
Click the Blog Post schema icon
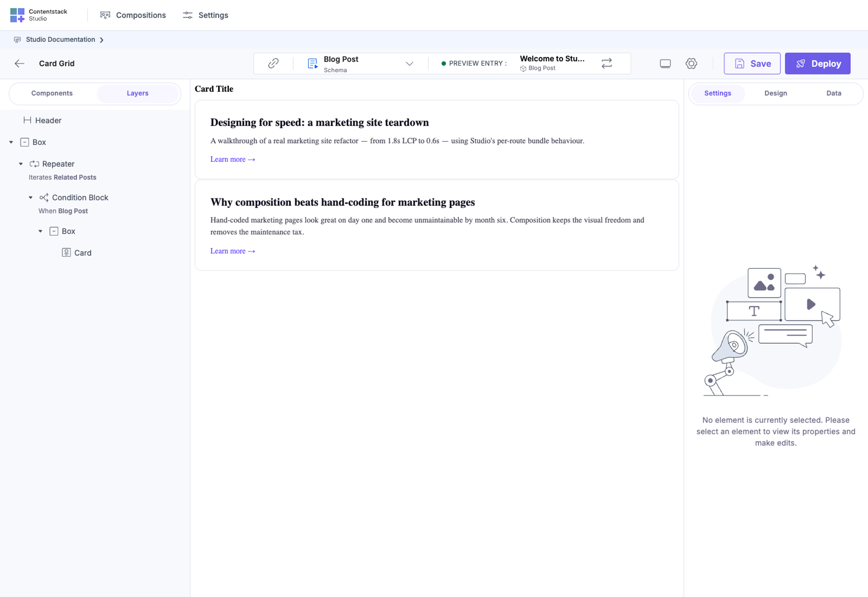tap(313, 64)
